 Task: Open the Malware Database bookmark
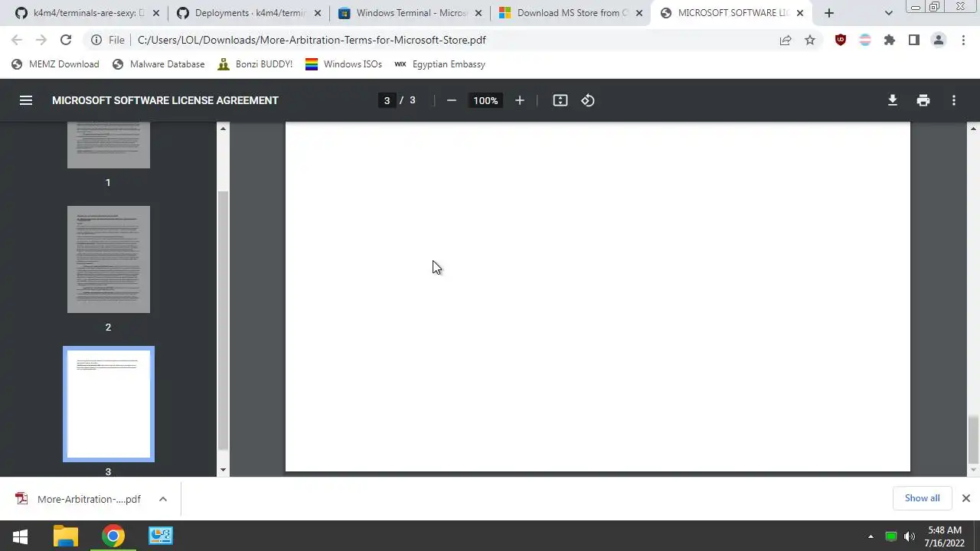[x=158, y=64]
